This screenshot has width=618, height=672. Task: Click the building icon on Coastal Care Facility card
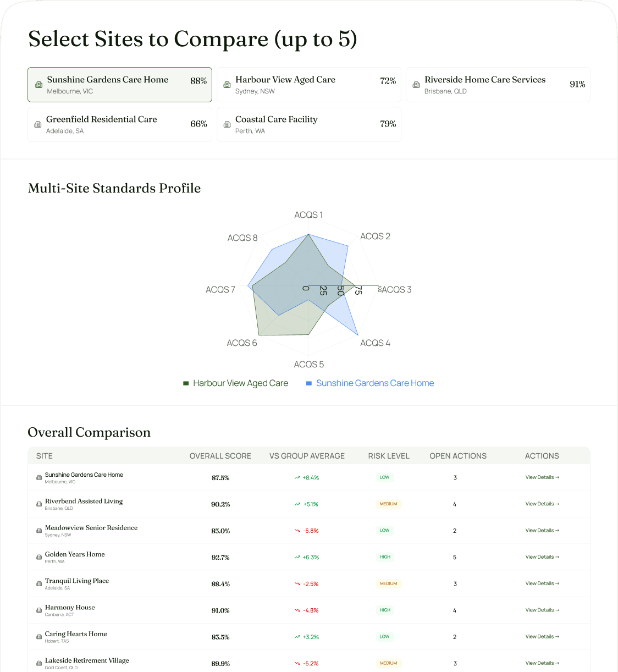click(x=227, y=124)
